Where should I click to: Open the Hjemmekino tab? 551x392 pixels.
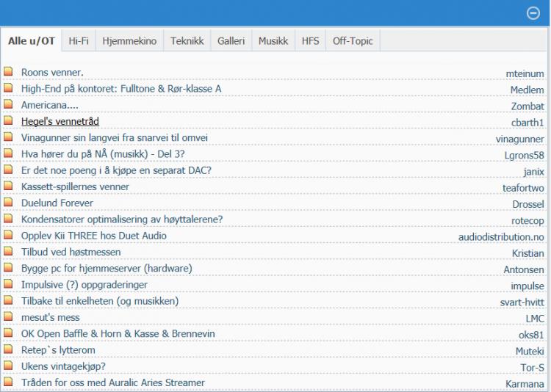[129, 41]
